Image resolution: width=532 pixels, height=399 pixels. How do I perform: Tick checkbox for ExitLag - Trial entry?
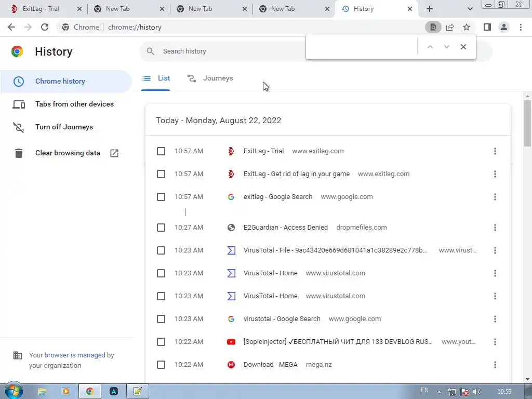(161, 151)
